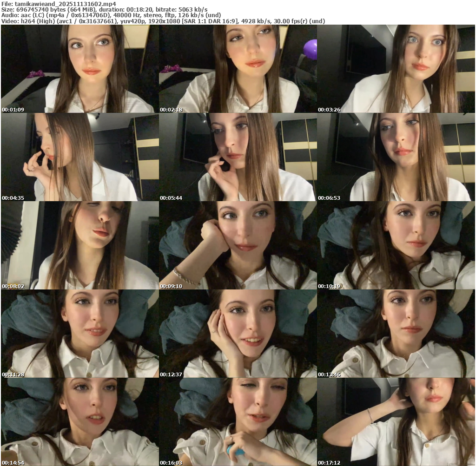476x466 pixels.
Task: Pick the thumbnail at 00:11:28
Action: pos(80,334)
